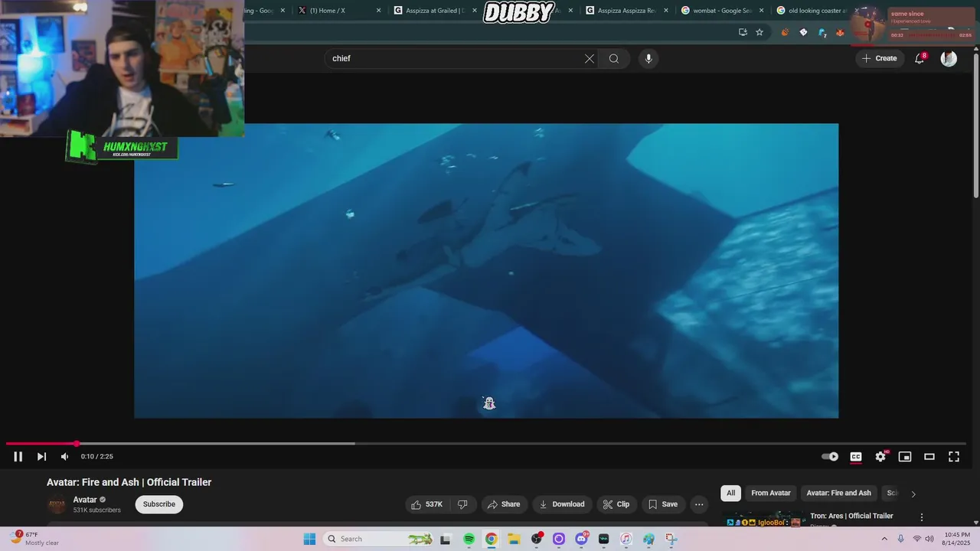Open the orange acorn extension icon
This screenshot has height=551, width=980.
(785, 32)
